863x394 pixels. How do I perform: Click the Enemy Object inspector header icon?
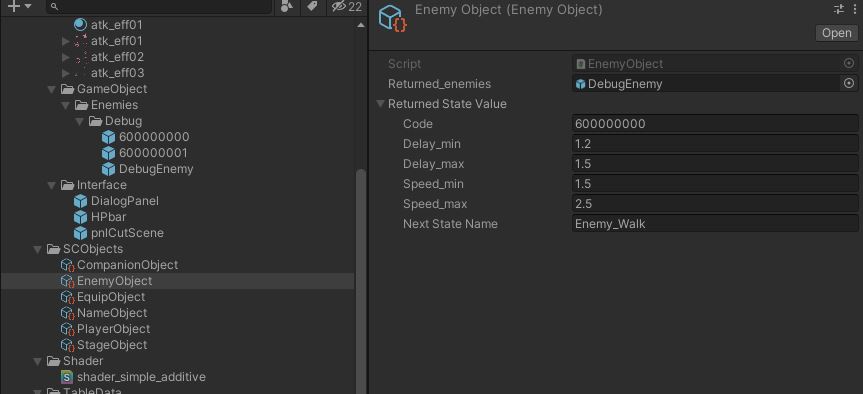(x=392, y=18)
